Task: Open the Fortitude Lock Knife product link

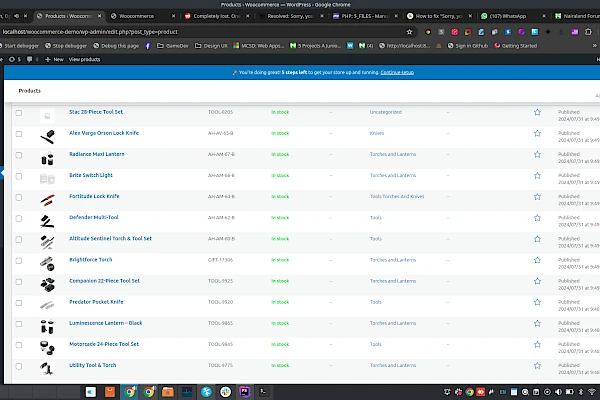Action: coord(93,196)
